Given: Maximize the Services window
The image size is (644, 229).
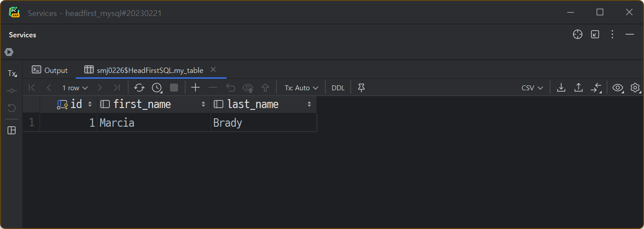Looking at the screenshot, I should pyautogui.click(x=600, y=12).
